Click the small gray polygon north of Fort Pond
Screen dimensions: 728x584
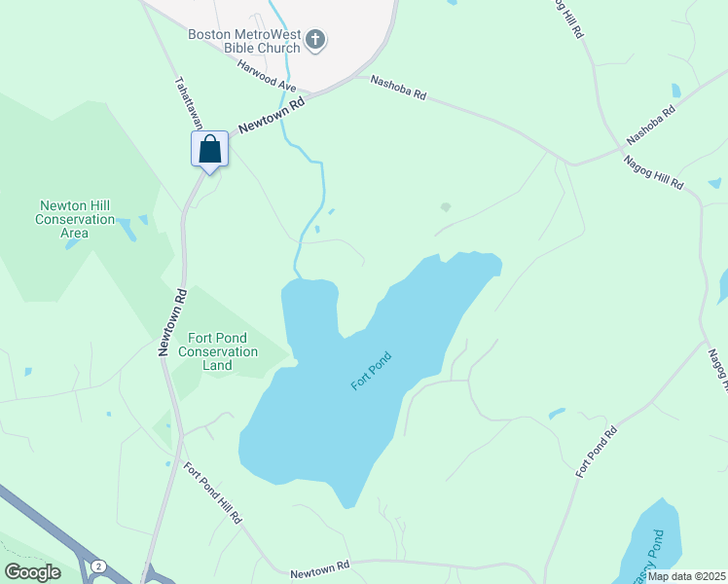point(446,207)
